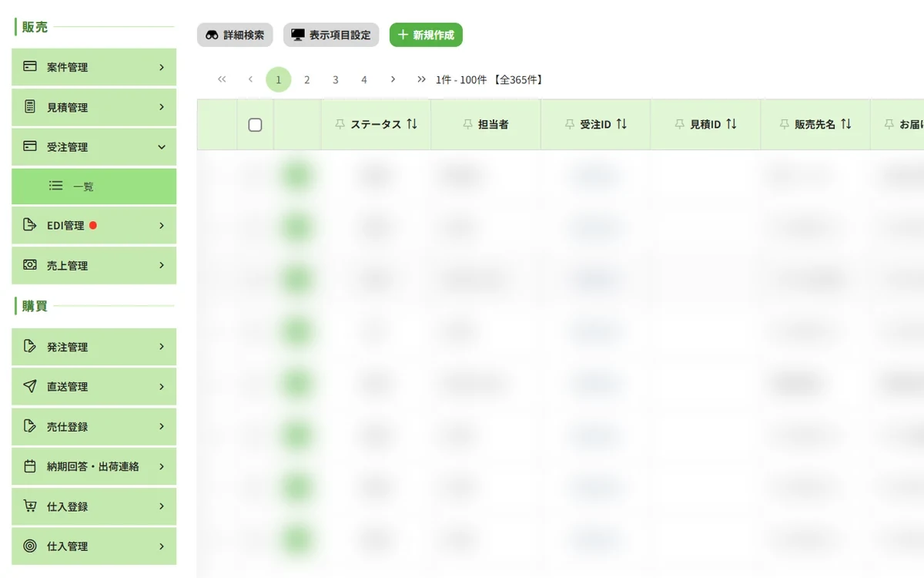
Task: Jump to last page with double-arrow
Action: coord(421,79)
